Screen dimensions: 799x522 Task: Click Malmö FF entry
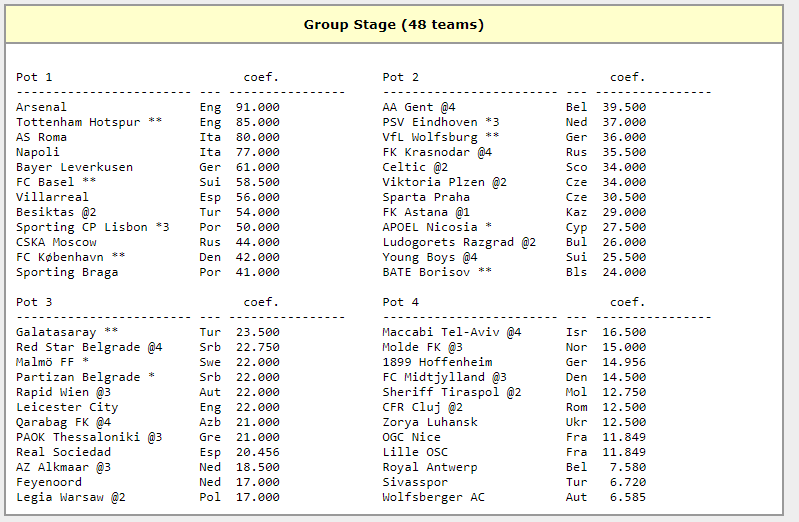coord(52,362)
